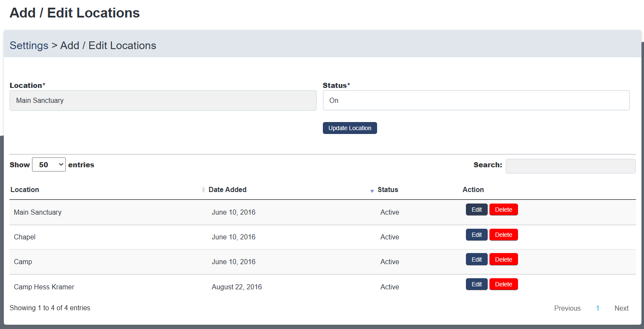
Task: Edit the Main Sanctuary location
Action: click(476, 210)
